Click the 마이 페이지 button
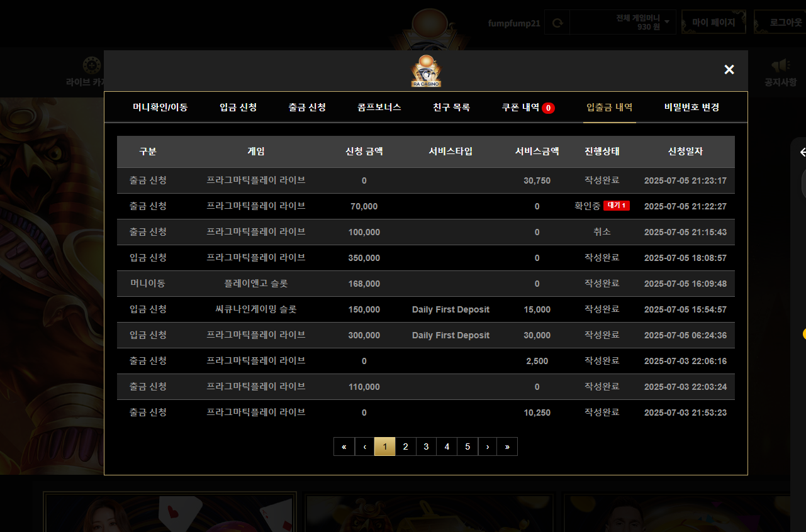806x532 pixels. tap(714, 22)
